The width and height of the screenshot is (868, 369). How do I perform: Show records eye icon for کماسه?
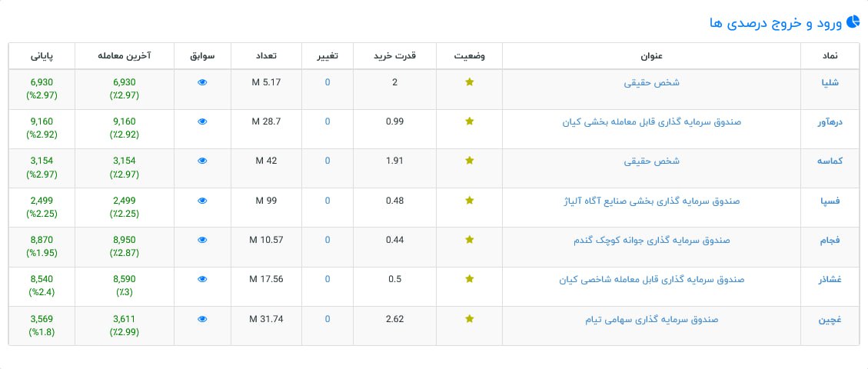pyautogui.click(x=203, y=161)
